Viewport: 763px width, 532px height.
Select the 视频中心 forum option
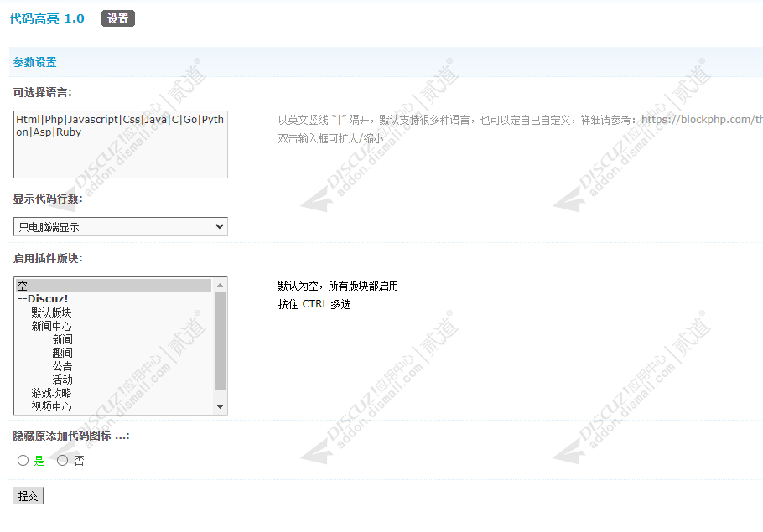click(x=114, y=406)
